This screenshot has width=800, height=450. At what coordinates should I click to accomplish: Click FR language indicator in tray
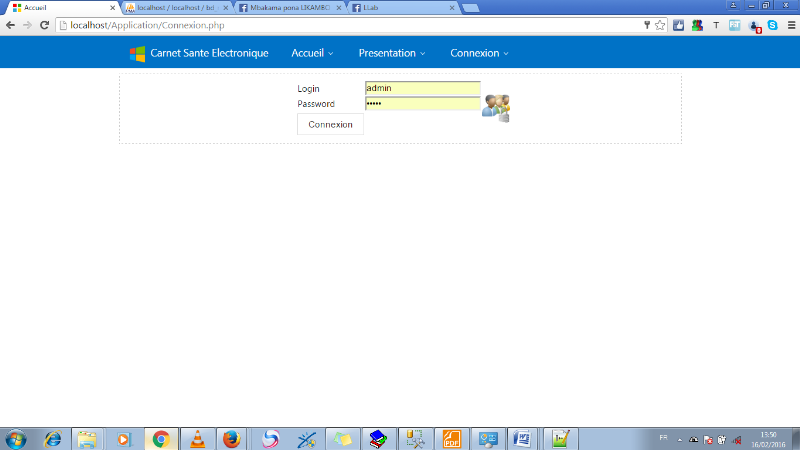663,438
